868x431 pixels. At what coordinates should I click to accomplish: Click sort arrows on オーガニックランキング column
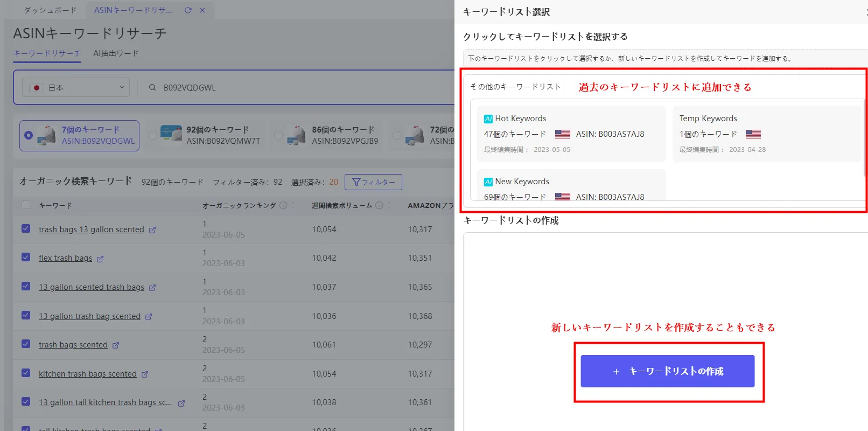[x=293, y=205]
